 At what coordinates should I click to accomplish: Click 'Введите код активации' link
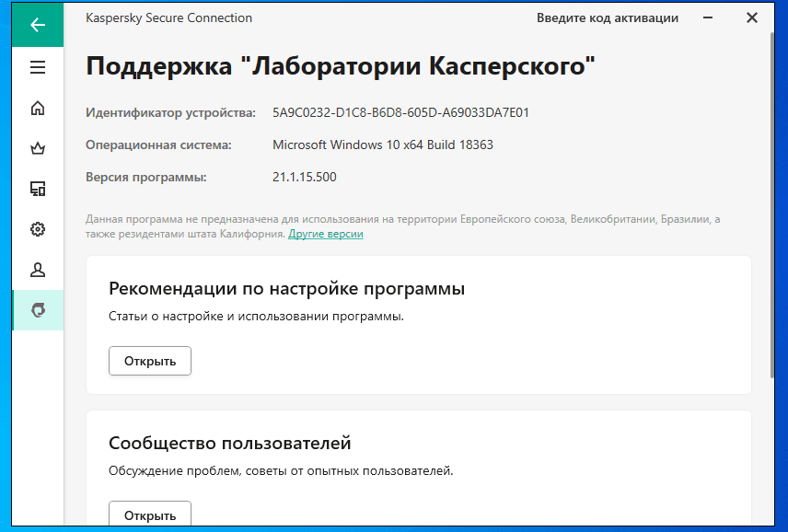(x=607, y=18)
